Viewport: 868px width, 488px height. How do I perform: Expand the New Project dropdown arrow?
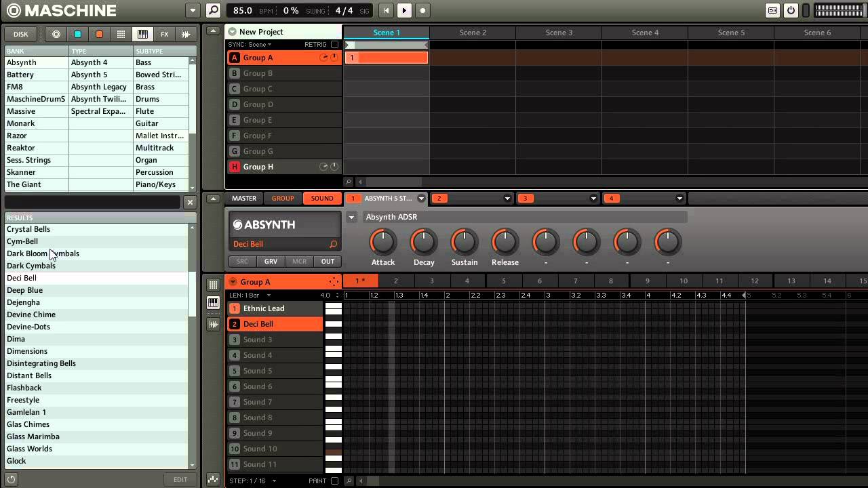(232, 32)
